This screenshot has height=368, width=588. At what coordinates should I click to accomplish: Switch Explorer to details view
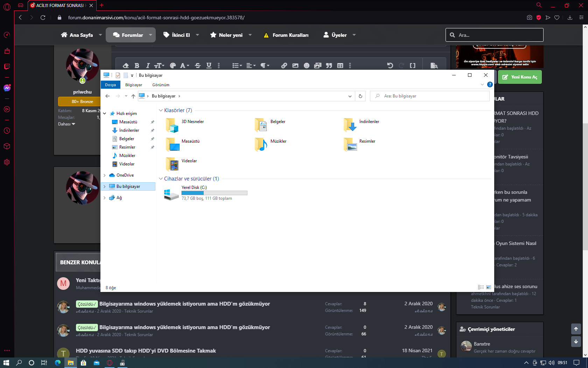click(481, 287)
